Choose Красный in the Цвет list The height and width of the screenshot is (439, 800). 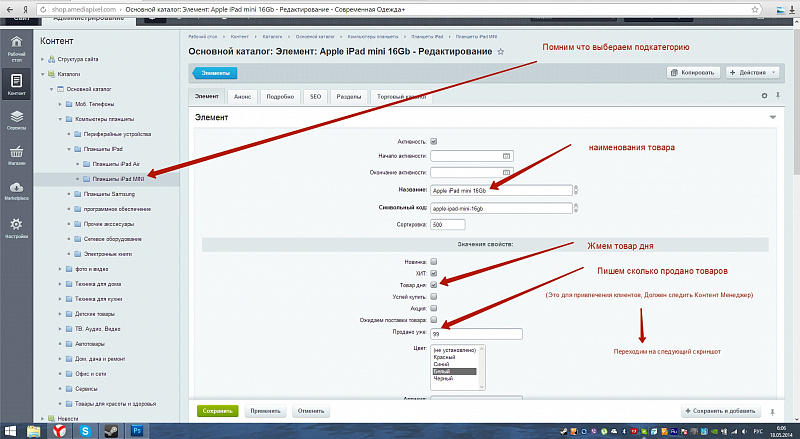click(444, 357)
